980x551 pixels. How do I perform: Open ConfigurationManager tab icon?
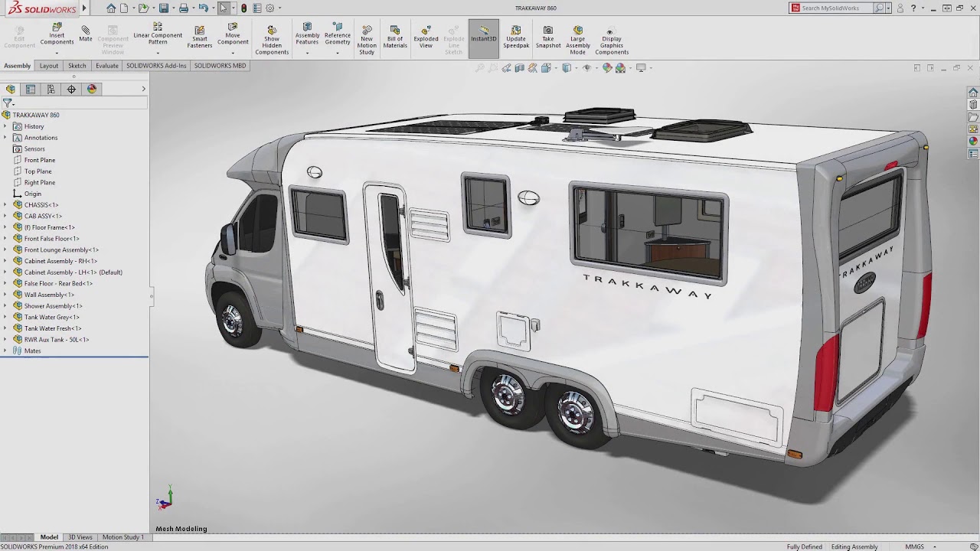coord(51,89)
